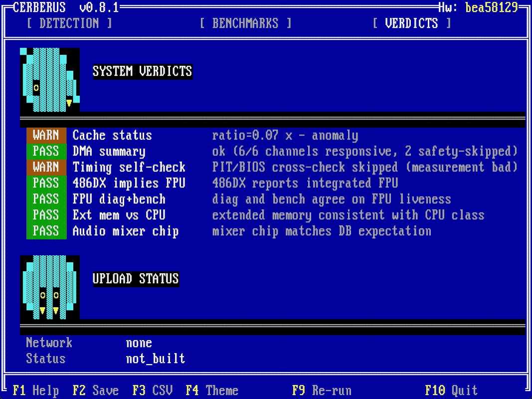Click the 6/6 channels responsive detail text
The height and width of the screenshot is (399, 532).
click(x=365, y=151)
